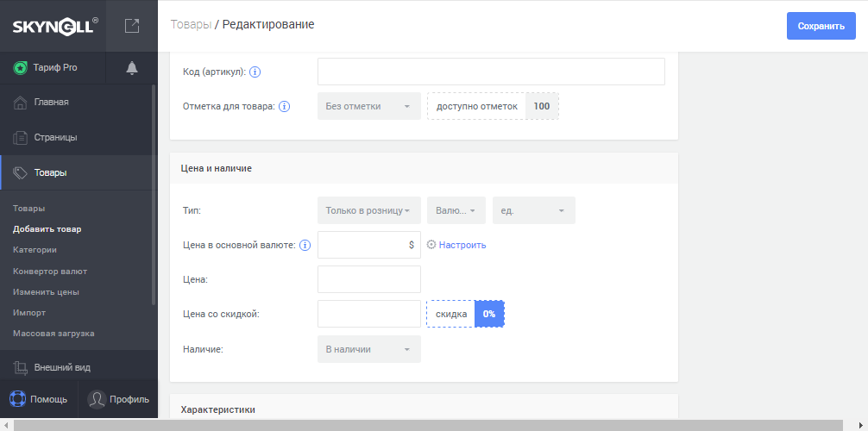Image resolution: width=868 pixels, height=431 pixels.
Task: Open the site in new window icon
Action: click(x=132, y=26)
